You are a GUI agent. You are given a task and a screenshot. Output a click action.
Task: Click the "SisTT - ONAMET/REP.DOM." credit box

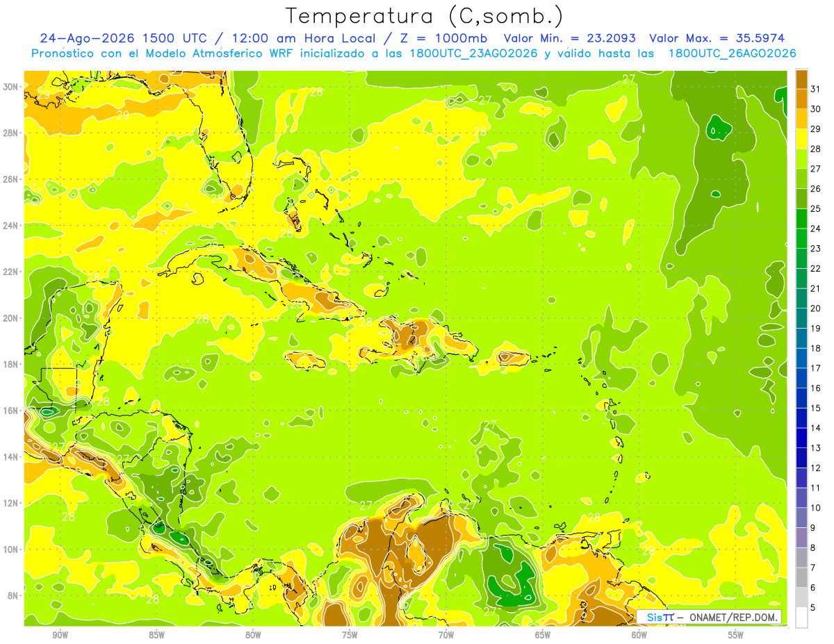(710, 617)
